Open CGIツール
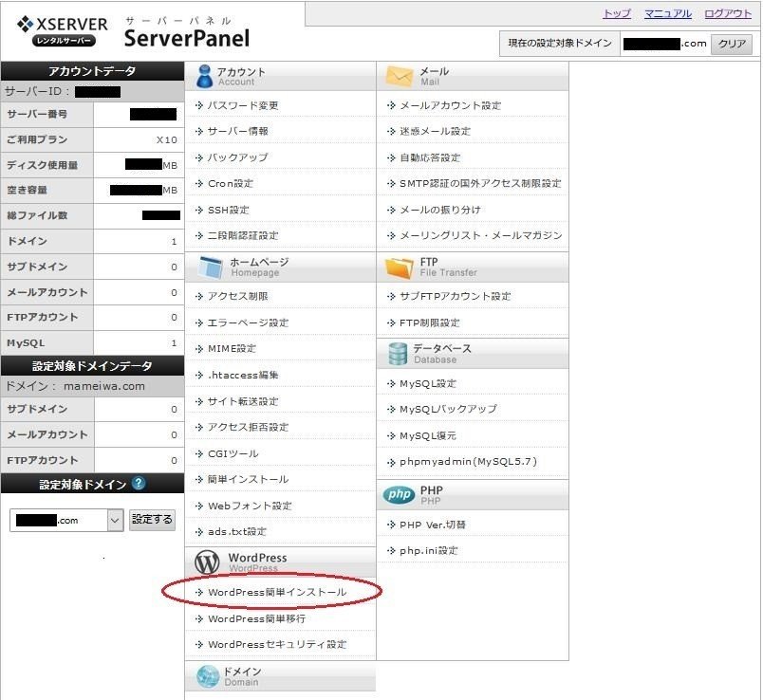Screen dimensions: 763x700 pyautogui.click(x=233, y=453)
